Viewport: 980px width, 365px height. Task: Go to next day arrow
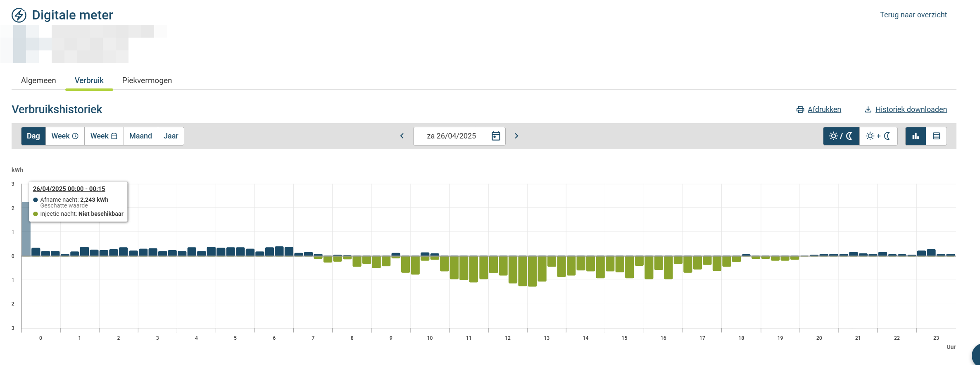pyautogui.click(x=516, y=136)
